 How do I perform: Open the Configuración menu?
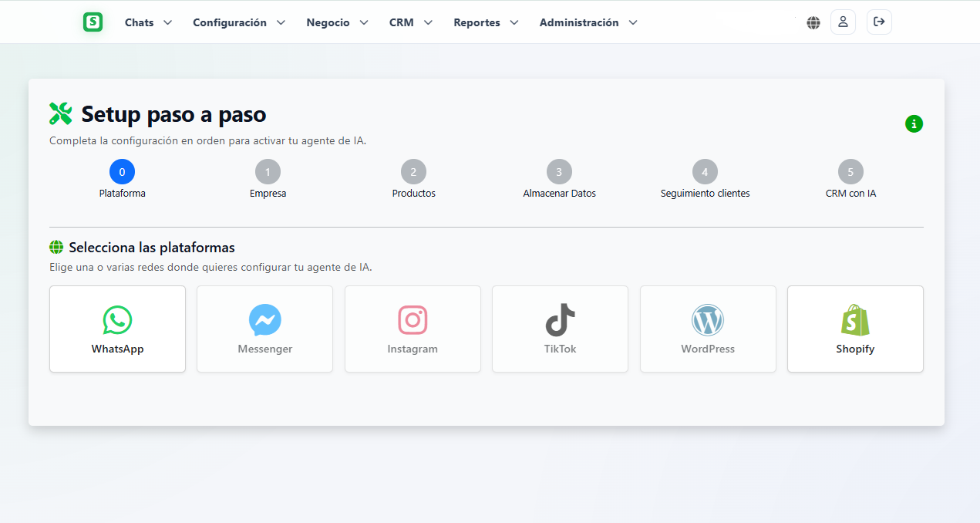[x=230, y=23]
